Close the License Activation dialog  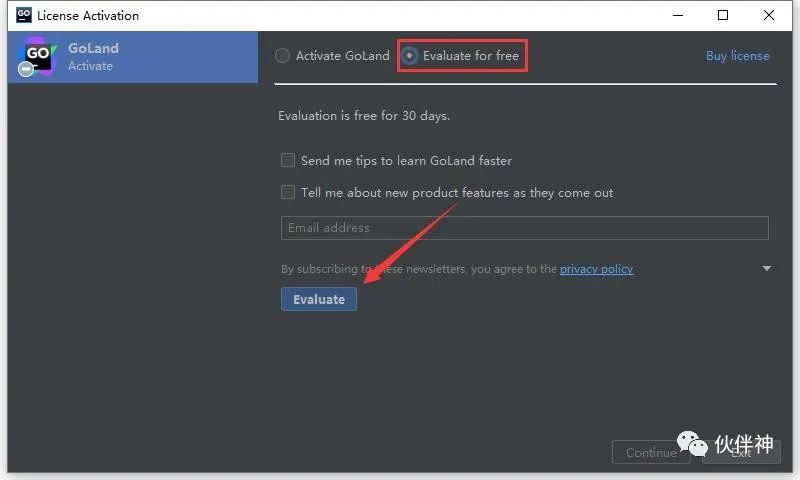click(x=769, y=15)
